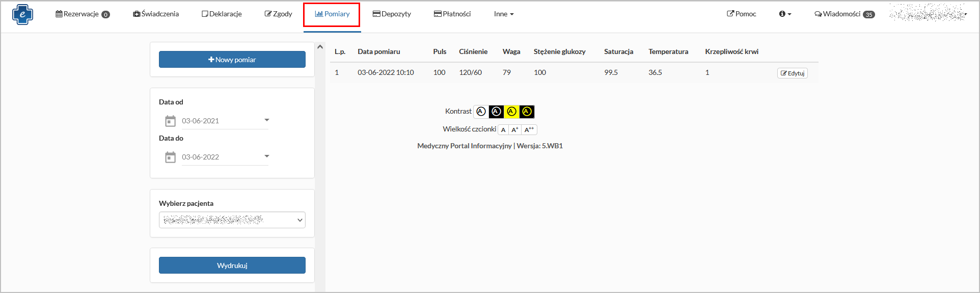Click the Rezerwacje count badge 0
The width and height of the screenshot is (980, 293).
click(105, 15)
